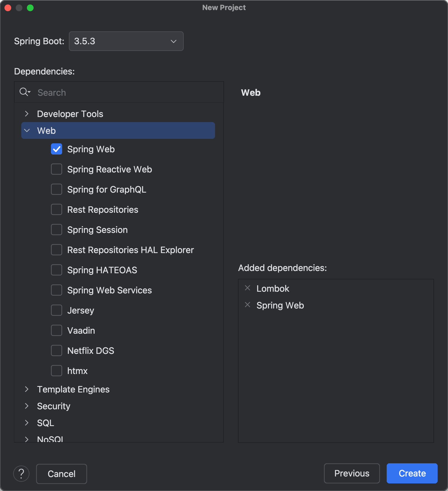
Task: Uncheck the Spring Web checkbox
Action: click(x=57, y=149)
